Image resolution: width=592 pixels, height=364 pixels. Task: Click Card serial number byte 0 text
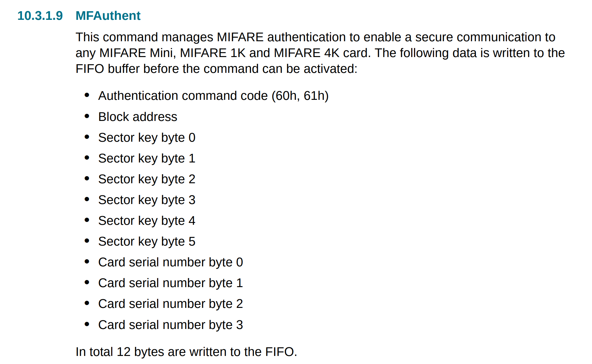coord(171,262)
